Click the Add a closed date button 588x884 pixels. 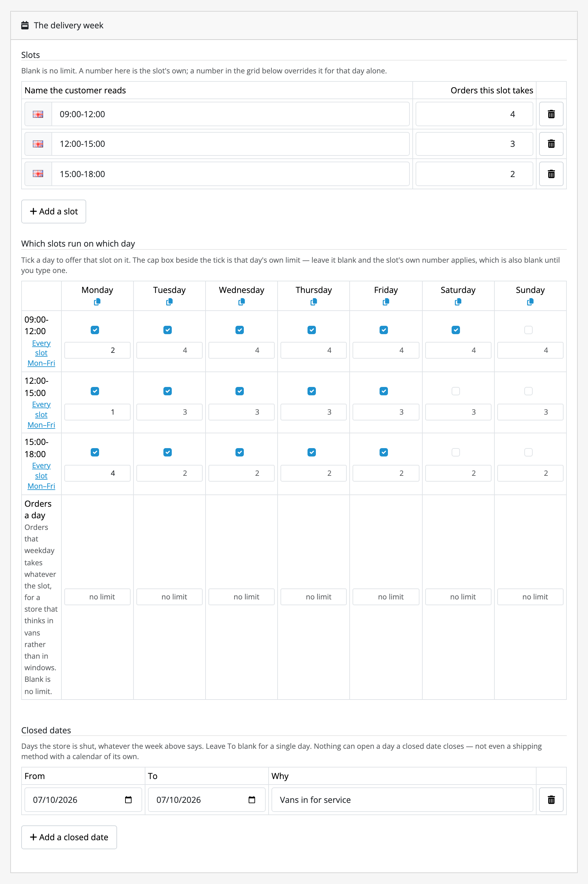[x=69, y=837]
